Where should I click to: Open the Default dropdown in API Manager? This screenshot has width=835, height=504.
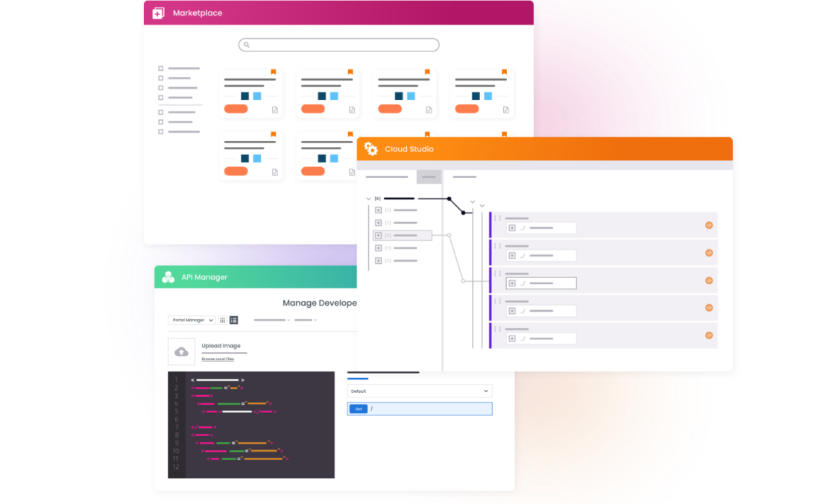(419, 391)
